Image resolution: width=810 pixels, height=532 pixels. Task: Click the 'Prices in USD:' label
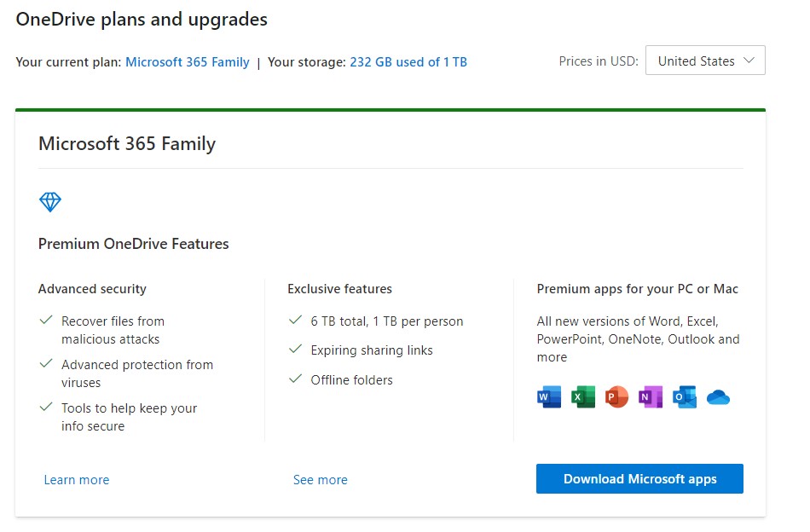pyautogui.click(x=599, y=61)
